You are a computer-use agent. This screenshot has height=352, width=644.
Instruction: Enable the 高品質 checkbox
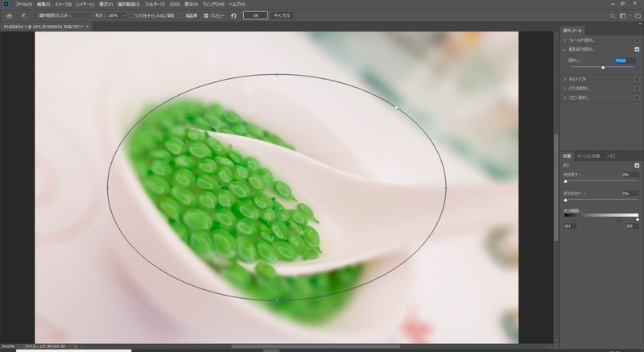tap(182, 15)
